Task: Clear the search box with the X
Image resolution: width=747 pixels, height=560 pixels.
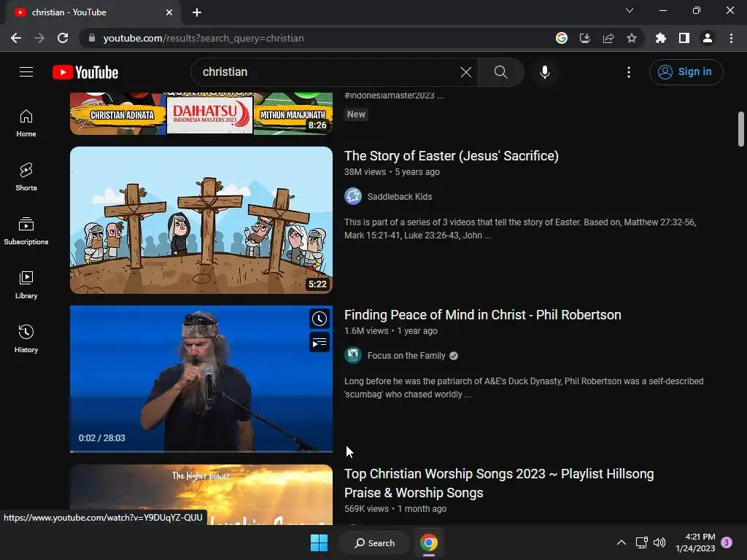Action: [x=466, y=72]
